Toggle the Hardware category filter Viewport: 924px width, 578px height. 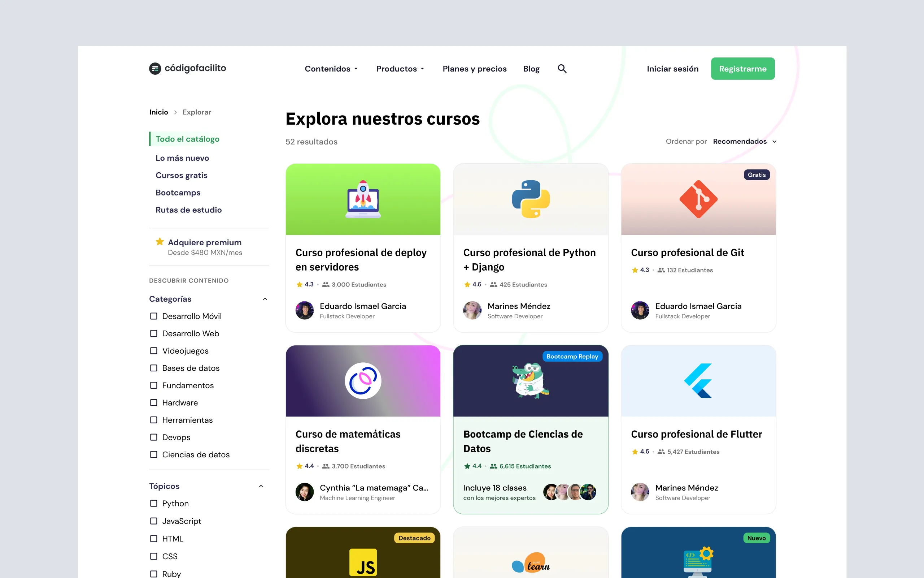point(153,402)
